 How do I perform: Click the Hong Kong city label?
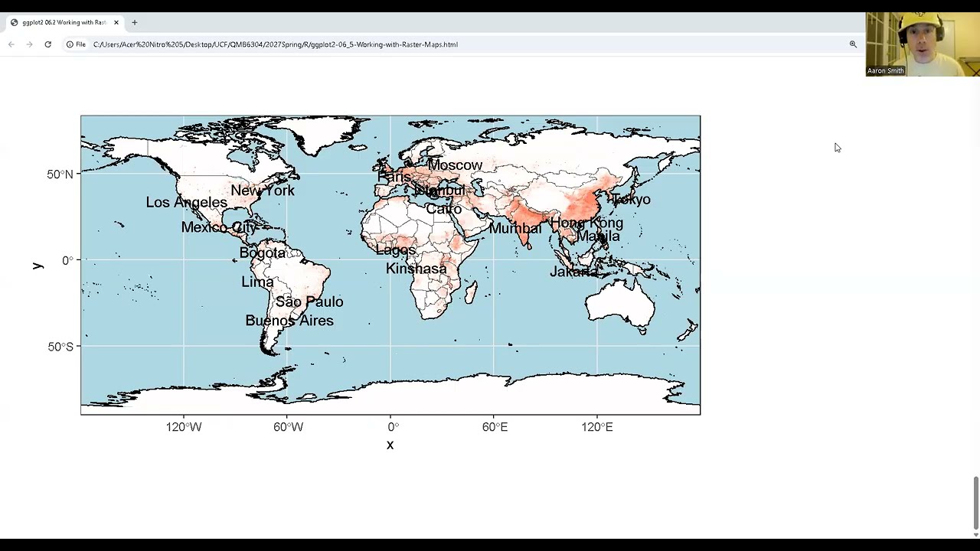tap(586, 223)
